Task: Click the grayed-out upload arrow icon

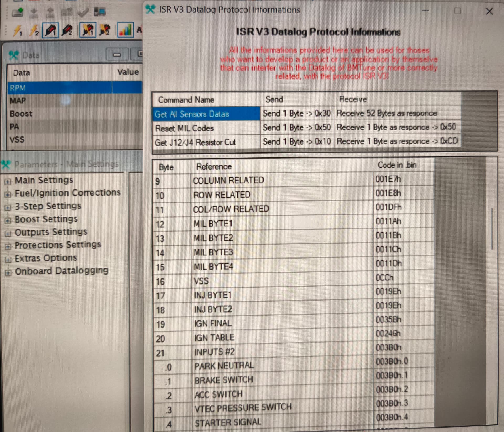Action: [x=50, y=12]
